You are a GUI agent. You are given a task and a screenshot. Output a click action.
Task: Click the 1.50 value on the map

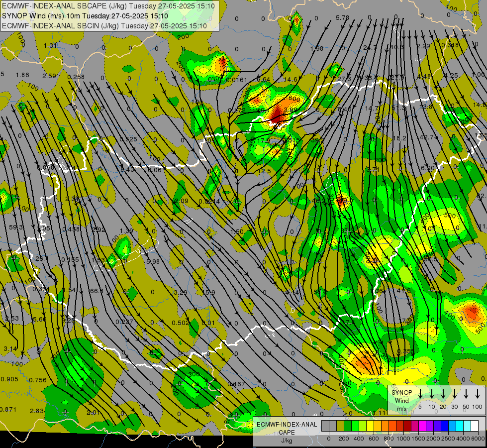237,231
